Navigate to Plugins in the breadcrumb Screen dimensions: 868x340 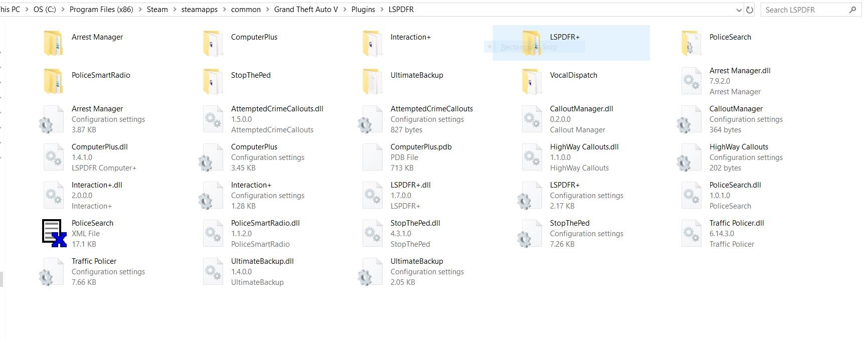point(364,10)
